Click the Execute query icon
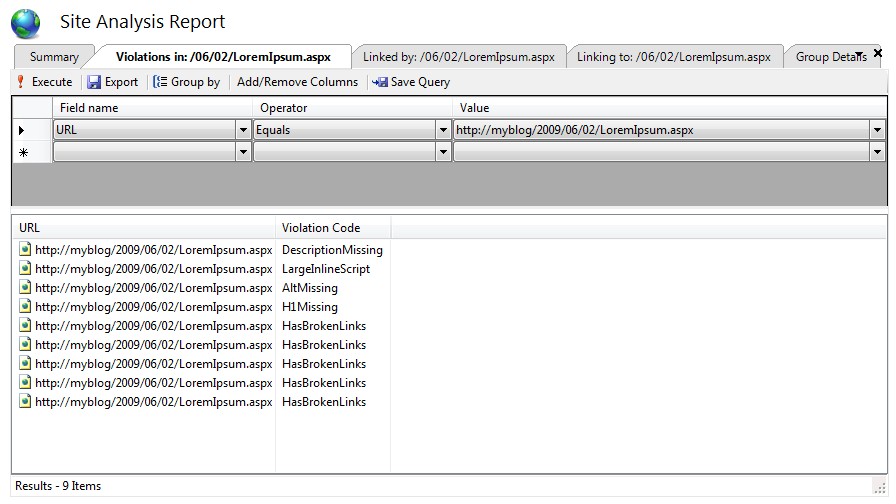Image resolution: width=896 pixels, height=504 pixels. tap(21, 82)
